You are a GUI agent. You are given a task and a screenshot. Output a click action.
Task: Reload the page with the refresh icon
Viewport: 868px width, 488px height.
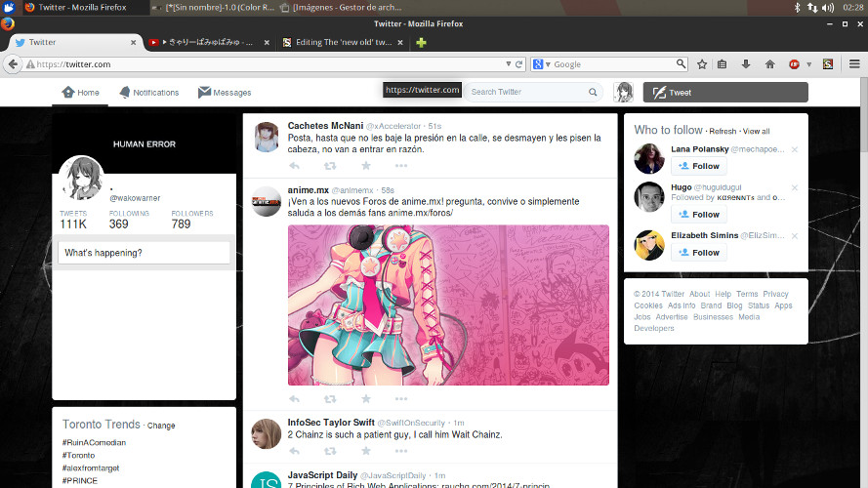pos(518,64)
